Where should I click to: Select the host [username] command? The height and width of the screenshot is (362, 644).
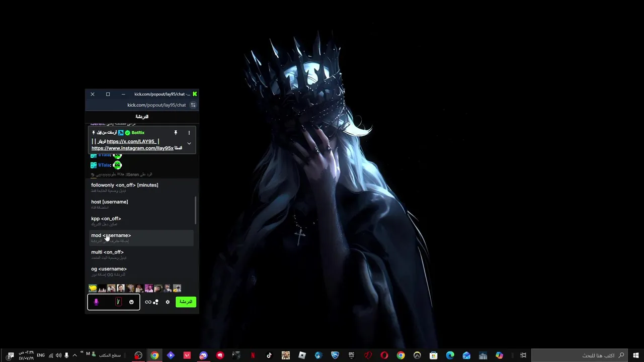click(x=141, y=204)
